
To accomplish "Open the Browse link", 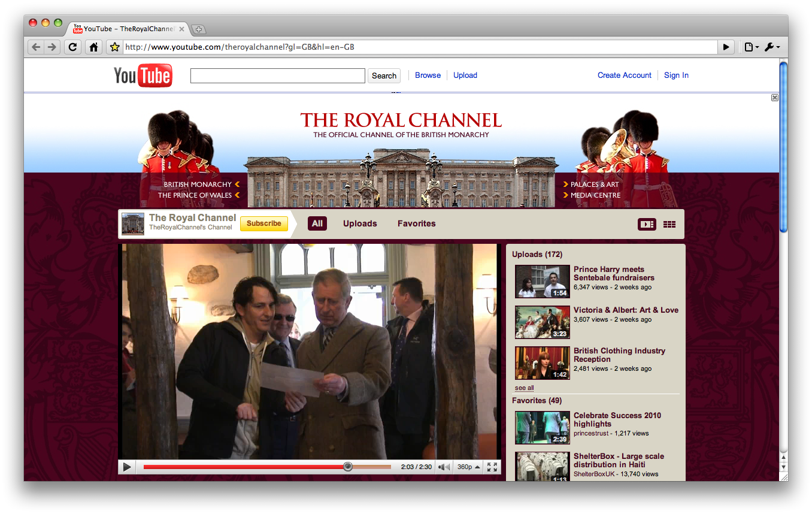I will [x=428, y=75].
